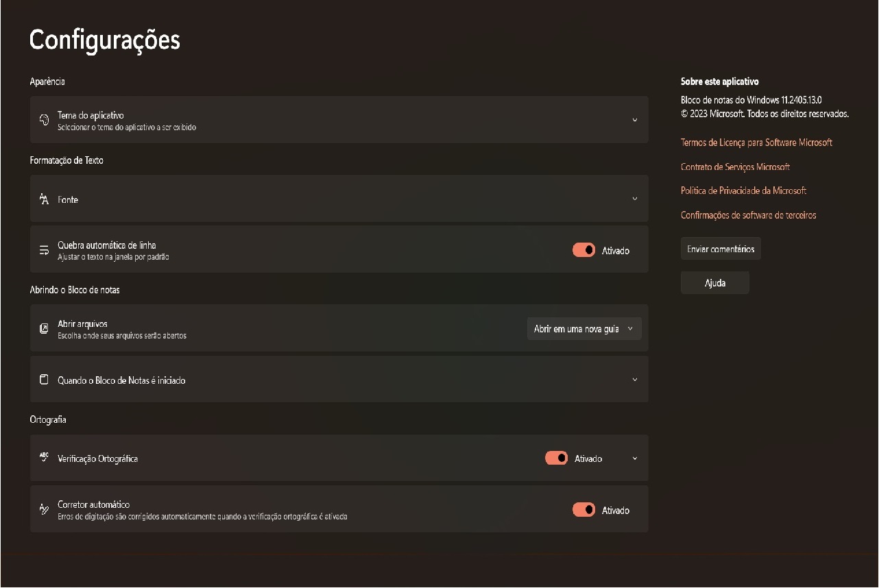The height and width of the screenshot is (588, 879).
Task: Click the 'Sobre este aplicativo' heading
Action: pyautogui.click(x=720, y=82)
